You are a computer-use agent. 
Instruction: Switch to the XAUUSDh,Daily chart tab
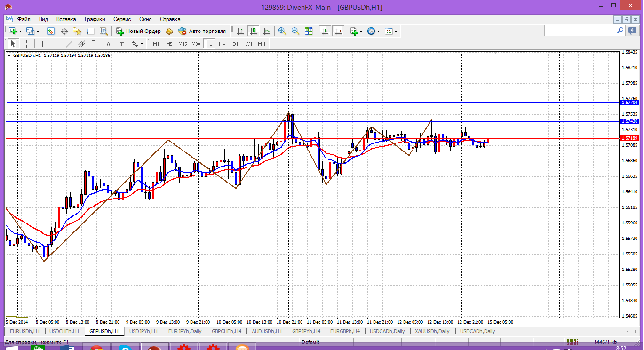[x=432, y=331]
